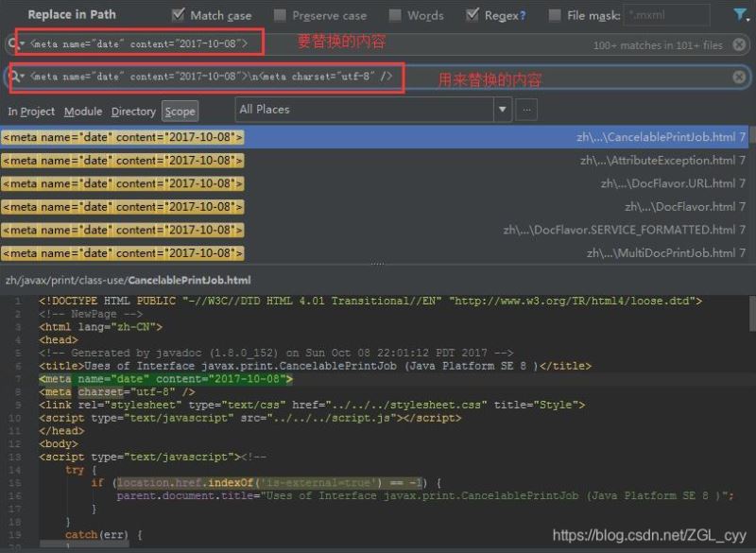The width and height of the screenshot is (756, 553).
Task: Clear the replacement text field
Action: (x=739, y=78)
